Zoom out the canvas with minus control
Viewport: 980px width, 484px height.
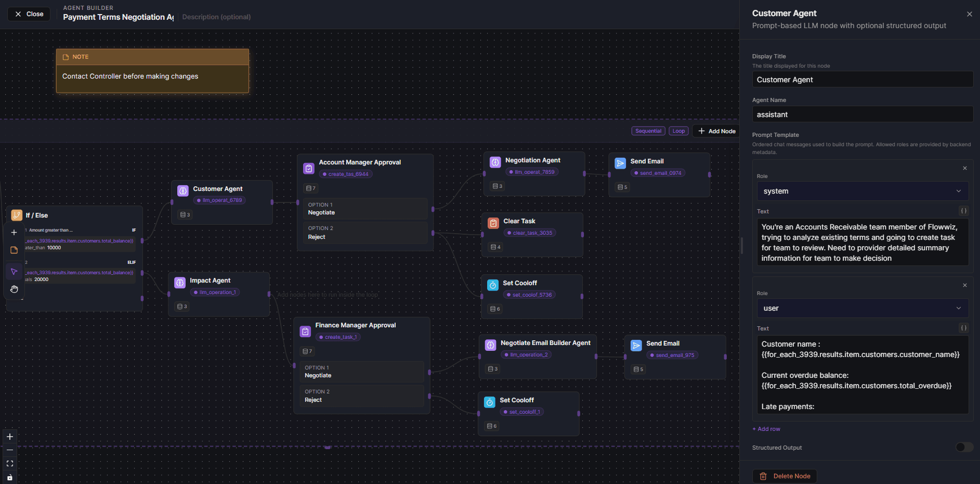(x=10, y=450)
